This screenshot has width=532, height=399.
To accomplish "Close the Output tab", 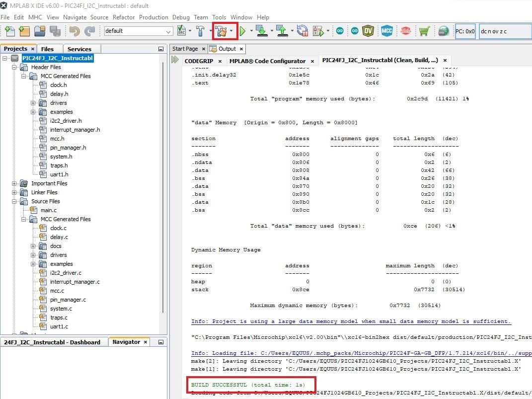I will (241, 49).
